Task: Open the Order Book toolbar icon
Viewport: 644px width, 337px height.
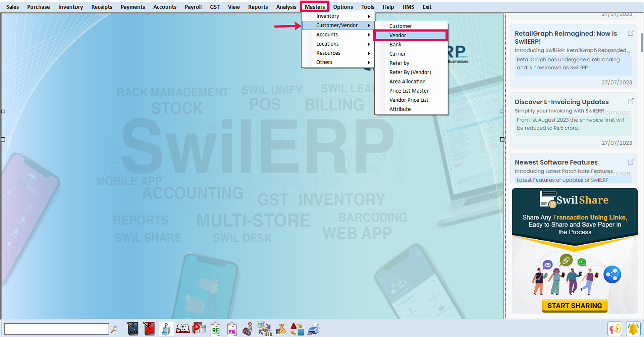Action: 183,329
